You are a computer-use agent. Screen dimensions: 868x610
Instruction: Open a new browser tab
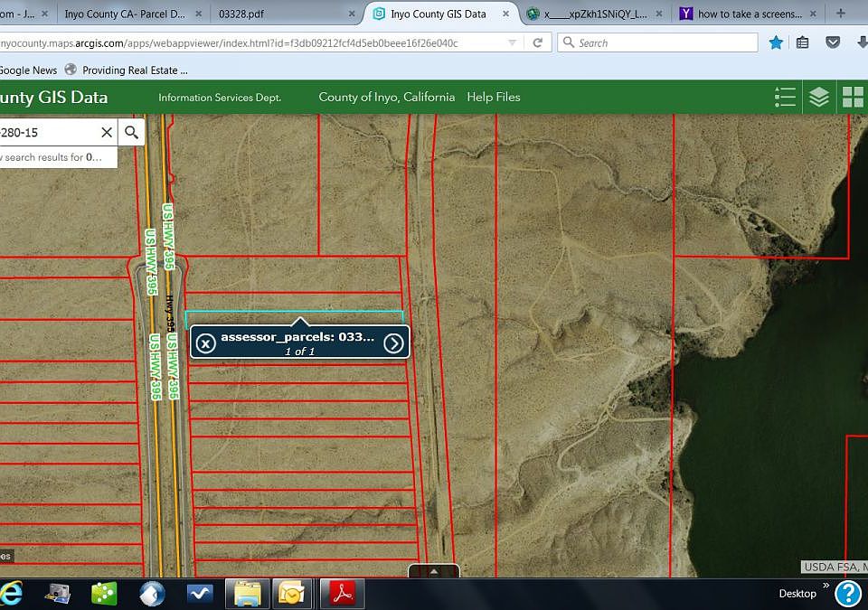[x=841, y=14]
